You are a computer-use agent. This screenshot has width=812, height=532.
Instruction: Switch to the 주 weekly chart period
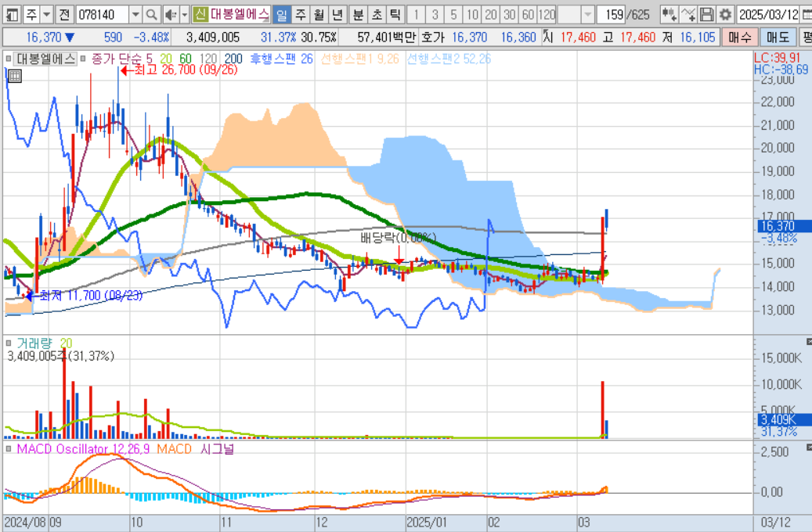(x=301, y=15)
